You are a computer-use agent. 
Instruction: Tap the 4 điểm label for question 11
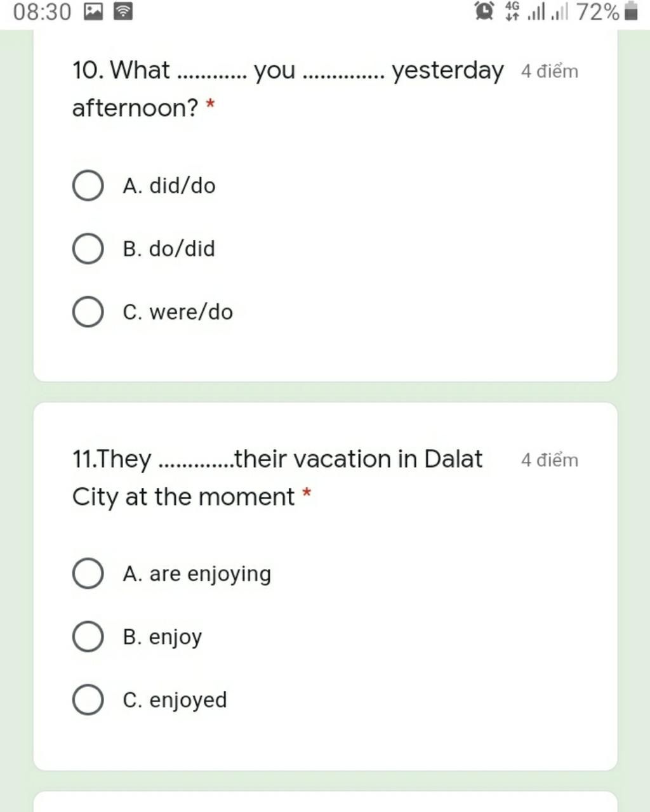(550, 460)
